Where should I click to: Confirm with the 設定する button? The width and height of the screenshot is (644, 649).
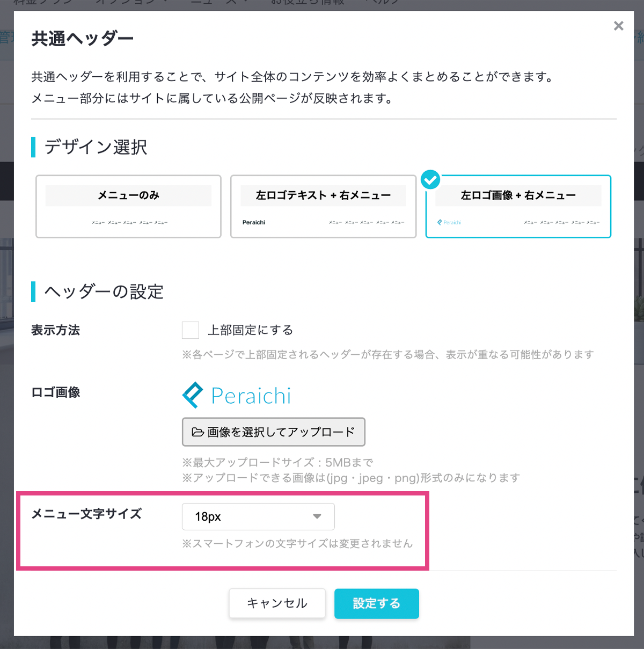376,603
